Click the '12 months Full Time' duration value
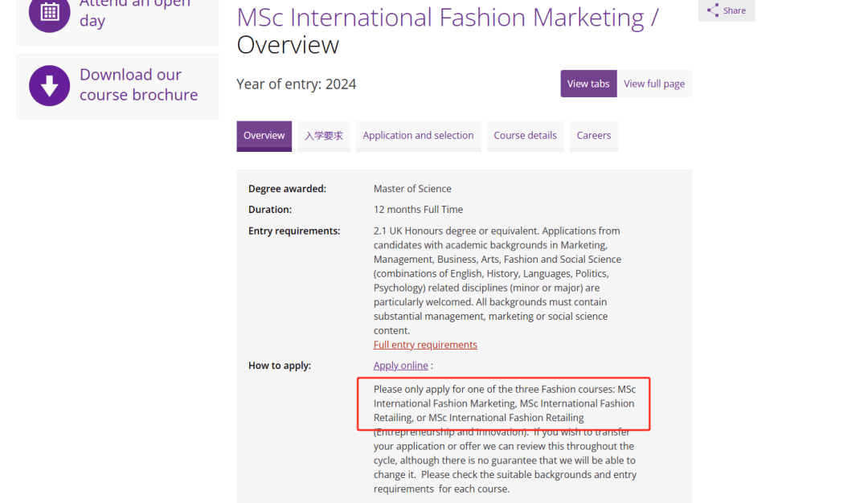The height and width of the screenshot is (503, 868). coord(418,210)
